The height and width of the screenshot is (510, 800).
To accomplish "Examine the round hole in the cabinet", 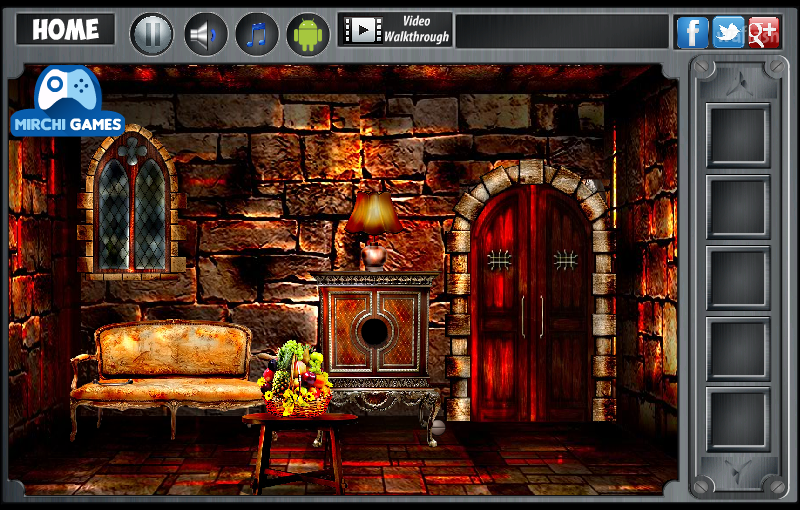I will coord(375,332).
